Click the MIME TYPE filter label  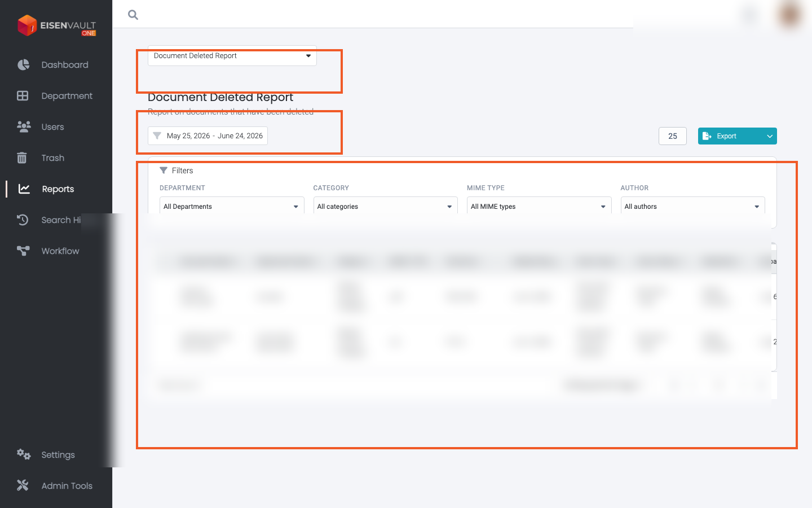(486, 188)
